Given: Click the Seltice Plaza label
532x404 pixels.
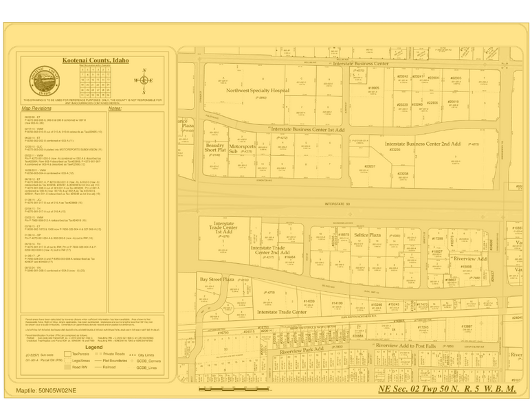Looking at the screenshot, I should coord(367,235).
